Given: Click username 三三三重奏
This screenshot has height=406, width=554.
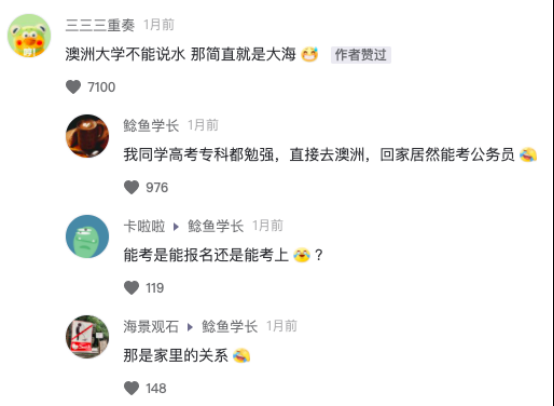Looking at the screenshot, I should pyautogui.click(x=100, y=25).
